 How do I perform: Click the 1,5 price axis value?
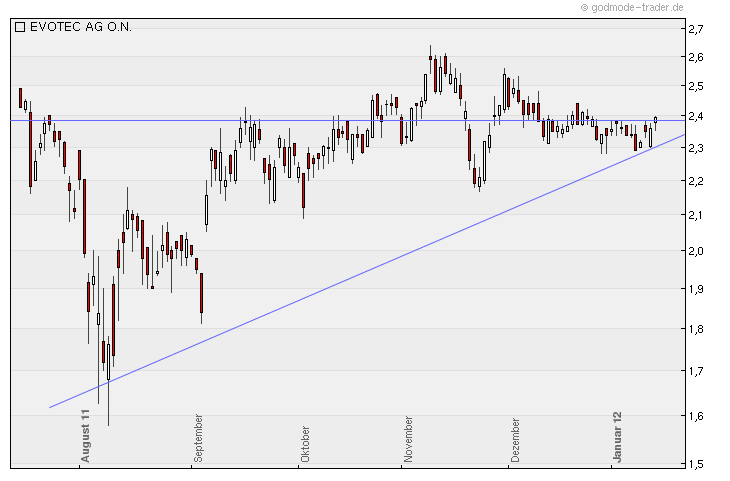point(696,464)
